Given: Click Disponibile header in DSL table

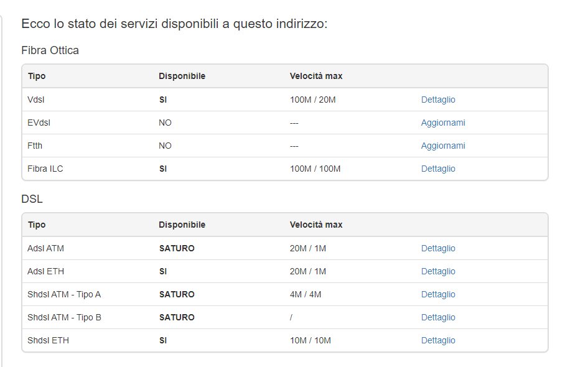Looking at the screenshot, I should [x=182, y=225].
